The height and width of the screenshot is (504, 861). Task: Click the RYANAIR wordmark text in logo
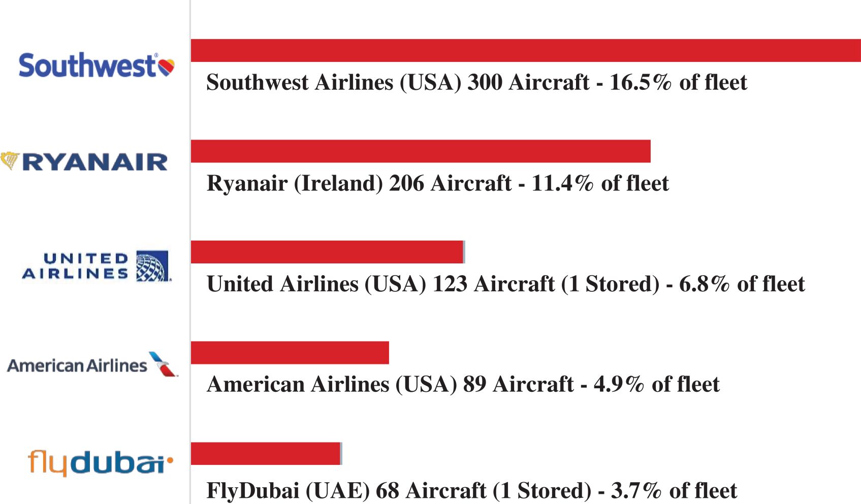coord(95,162)
